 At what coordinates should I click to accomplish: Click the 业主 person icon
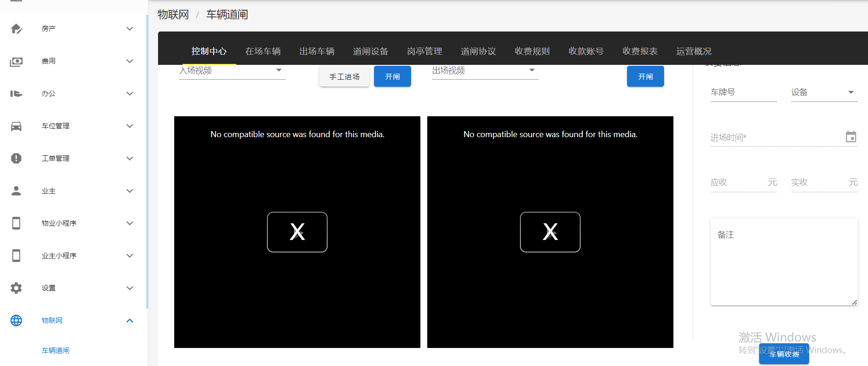pos(16,191)
